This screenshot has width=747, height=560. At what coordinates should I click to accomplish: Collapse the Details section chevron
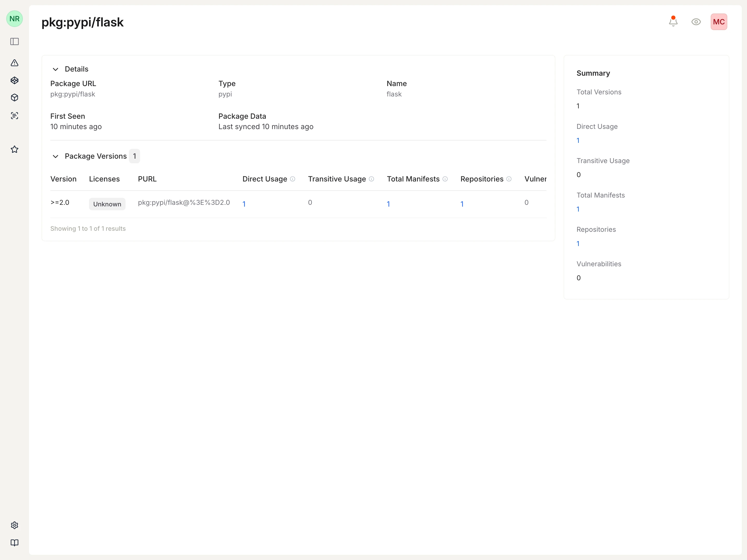pos(56,69)
